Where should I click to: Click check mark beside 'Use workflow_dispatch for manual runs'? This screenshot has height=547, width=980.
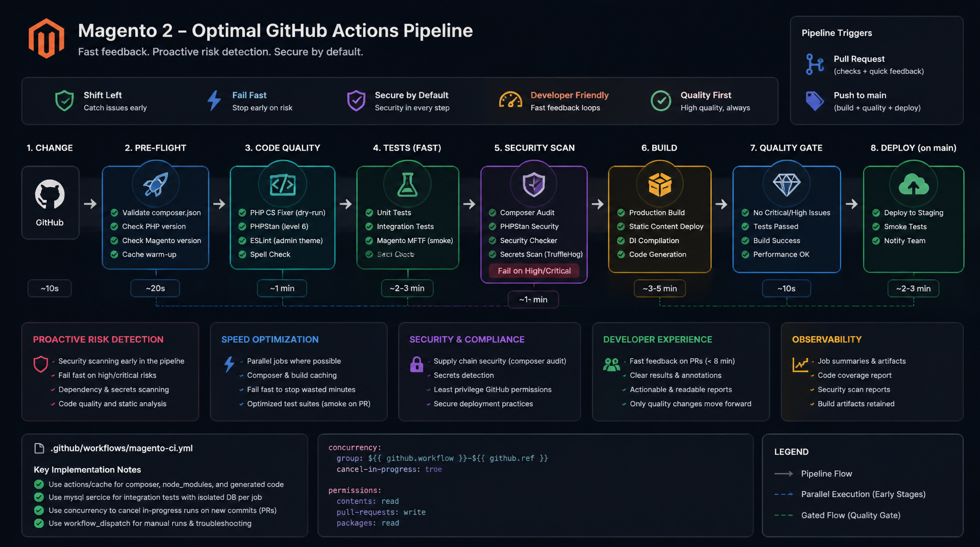39,523
